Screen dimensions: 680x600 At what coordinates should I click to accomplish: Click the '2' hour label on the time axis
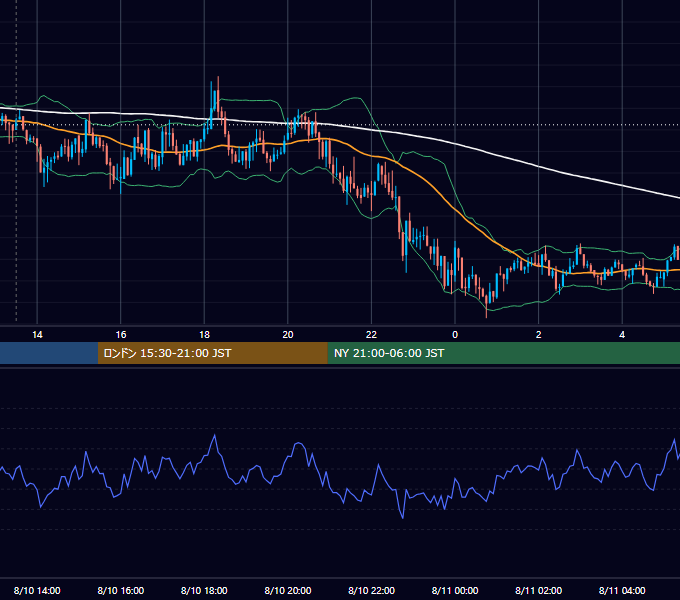click(539, 335)
